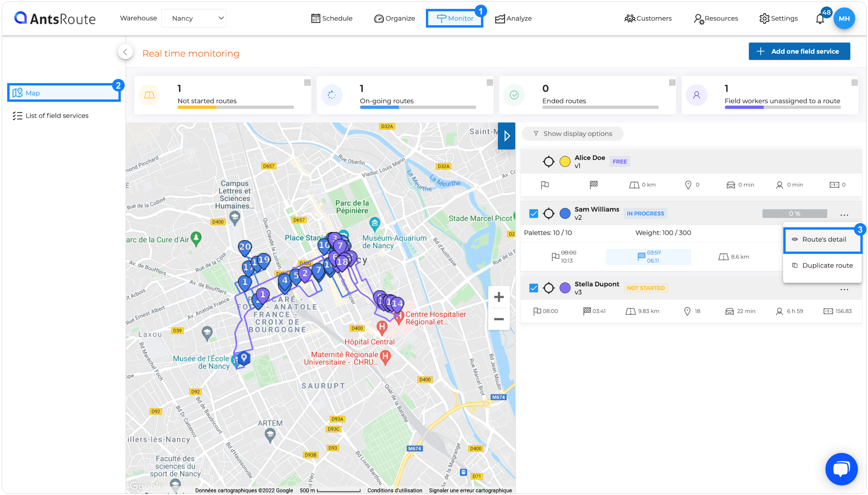The width and height of the screenshot is (868, 495).
Task: Click Sam Williams' blue color dot
Action: coord(565,214)
